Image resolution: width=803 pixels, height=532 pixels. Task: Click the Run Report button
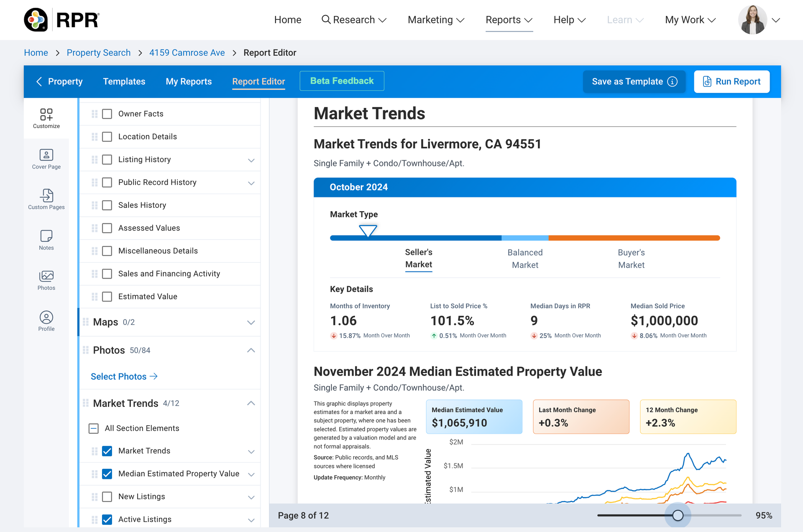click(x=731, y=82)
